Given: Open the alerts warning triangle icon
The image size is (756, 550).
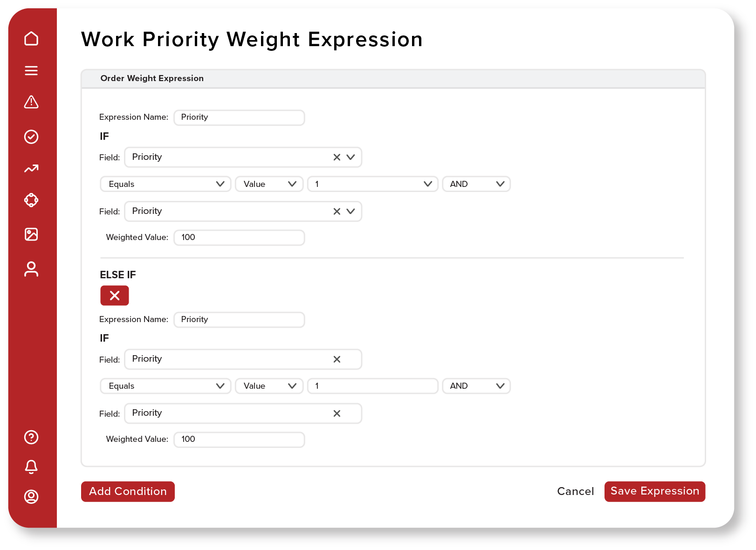Looking at the screenshot, I should click(31, 102).
